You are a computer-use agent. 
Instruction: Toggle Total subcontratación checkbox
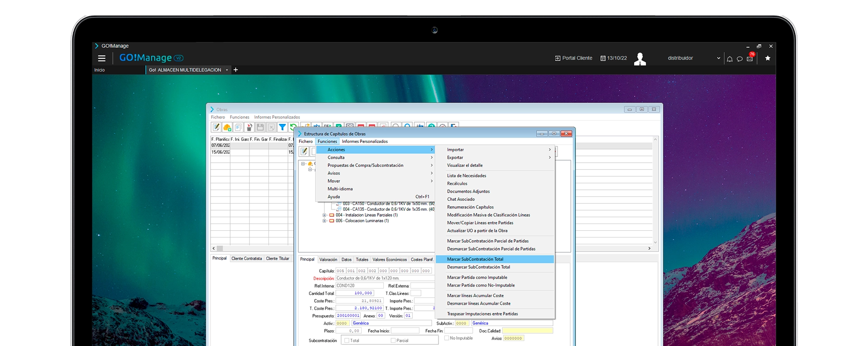(x=347, y=341)
